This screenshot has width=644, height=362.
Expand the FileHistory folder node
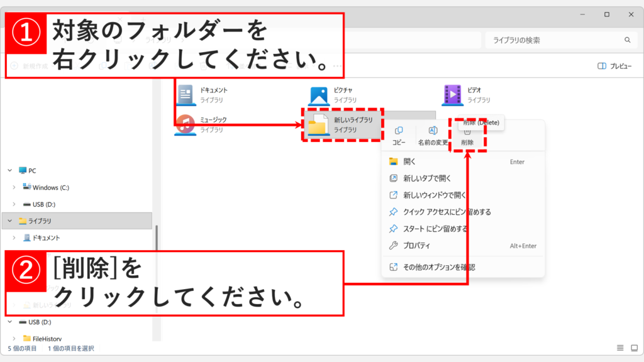(x=14, y=339)
